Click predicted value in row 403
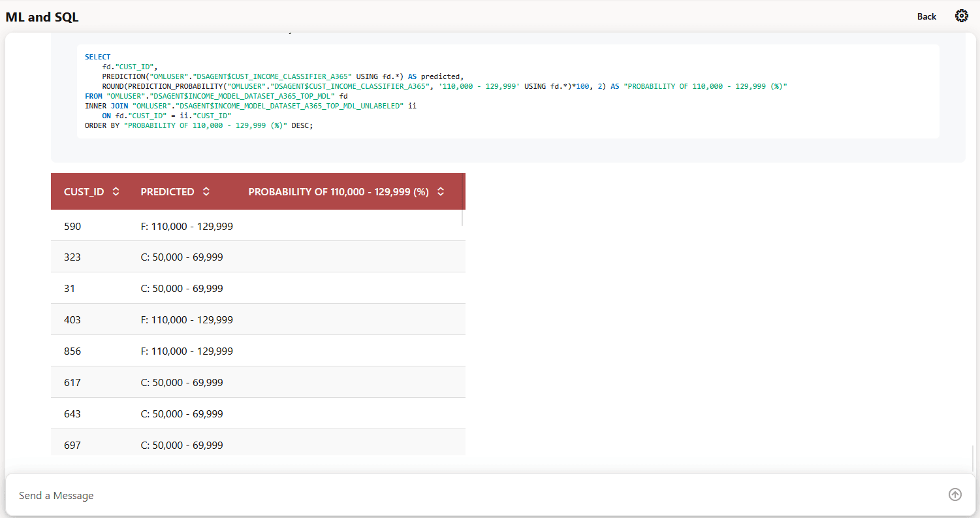The image size is (980, 518). [187, 320]
